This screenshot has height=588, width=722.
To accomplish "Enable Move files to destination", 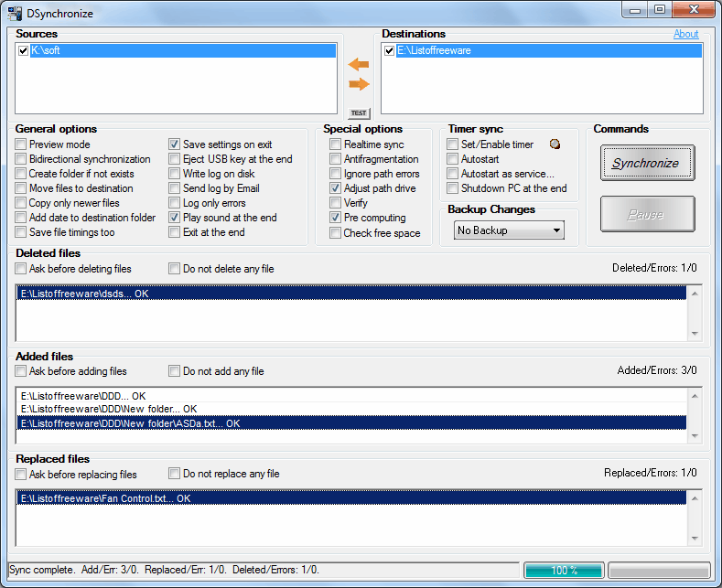I will 21,188.
